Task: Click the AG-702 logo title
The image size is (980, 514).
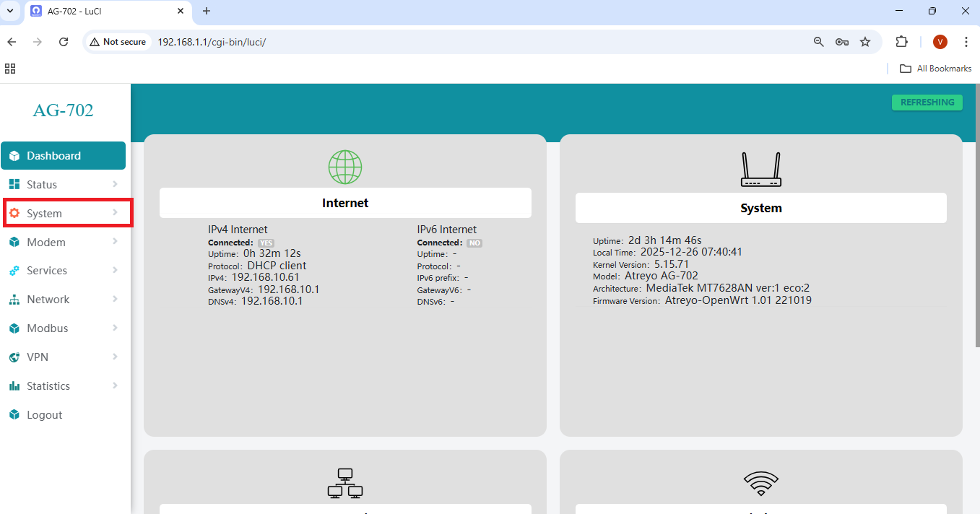Action: (x=64, y=110)
